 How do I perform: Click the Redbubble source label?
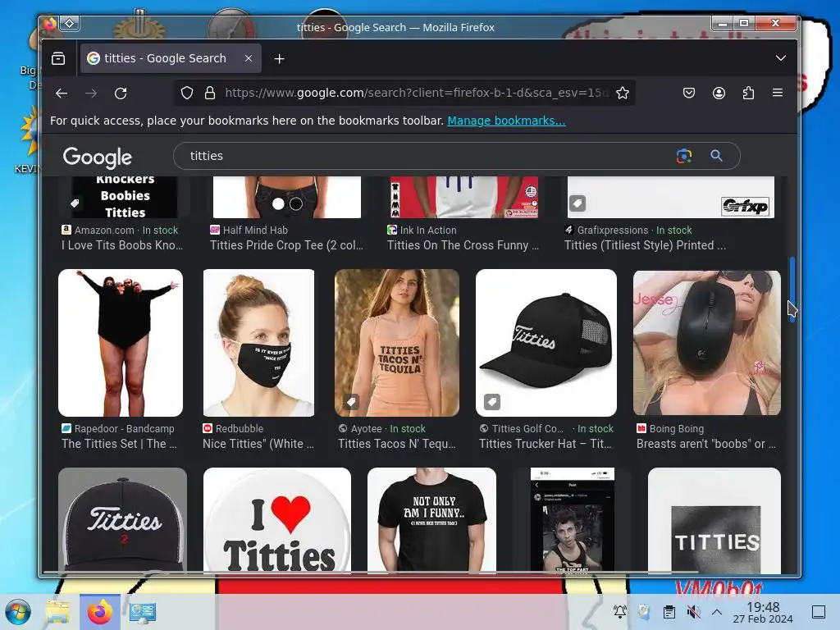[x=240, y=428]
